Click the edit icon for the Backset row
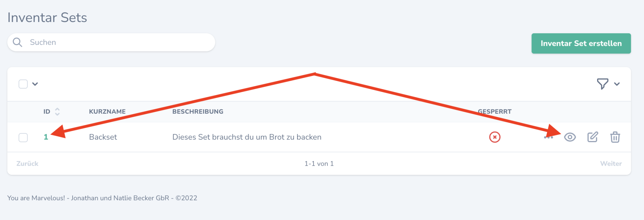This screenshot has height=220, width=644. (592, 137)
